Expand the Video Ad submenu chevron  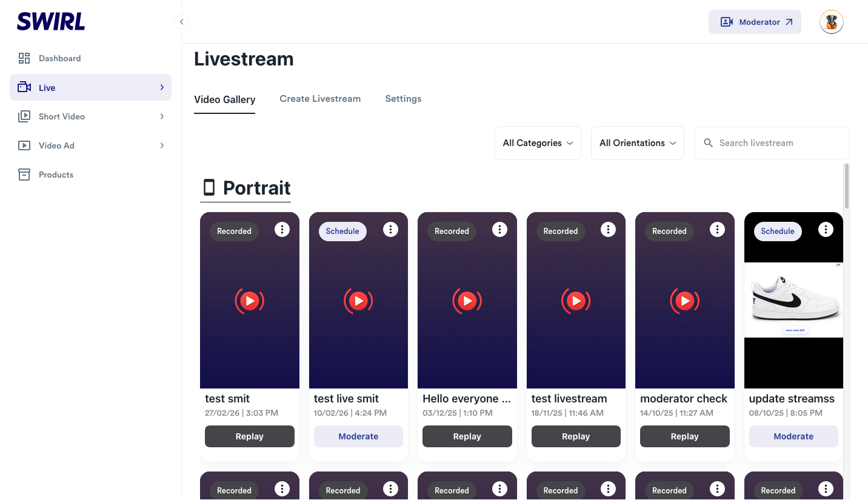coord(162,145)
